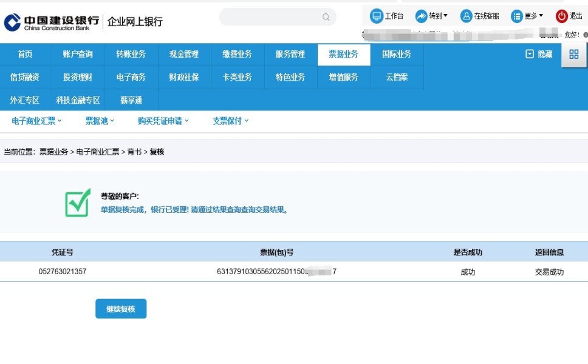Expand the 票据池 submenu

coord(100,121)
